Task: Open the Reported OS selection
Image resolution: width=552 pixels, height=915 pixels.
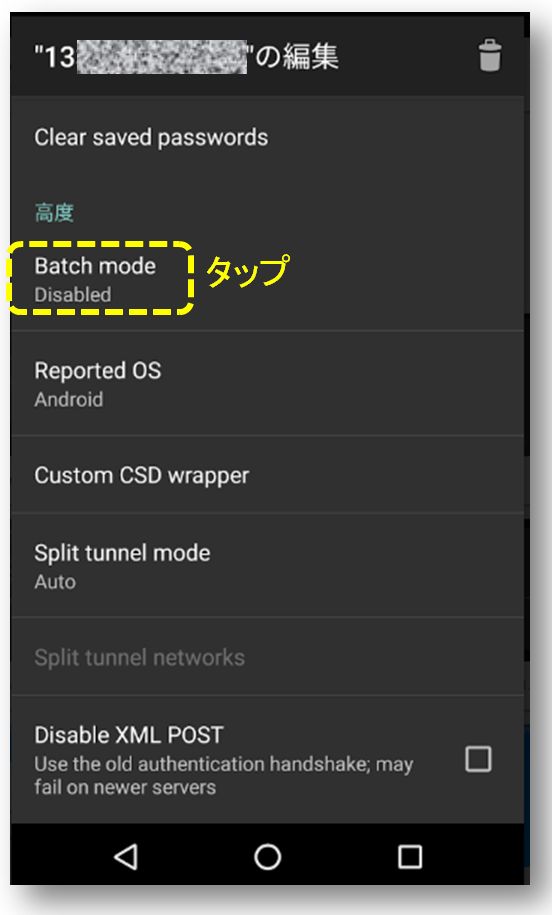Action: click(x=267, y=383)
